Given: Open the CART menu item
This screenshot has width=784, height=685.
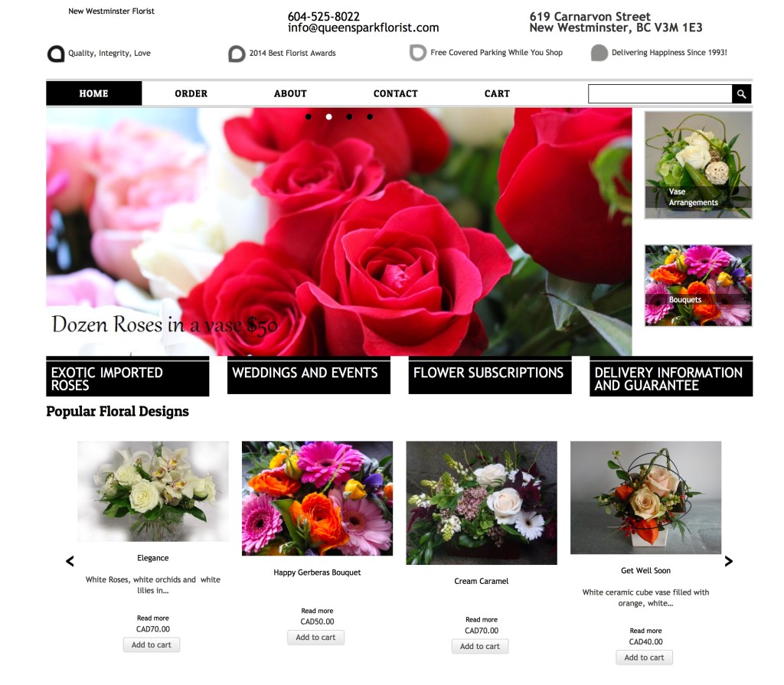Looking at the screenshot, I should (497, 93).
